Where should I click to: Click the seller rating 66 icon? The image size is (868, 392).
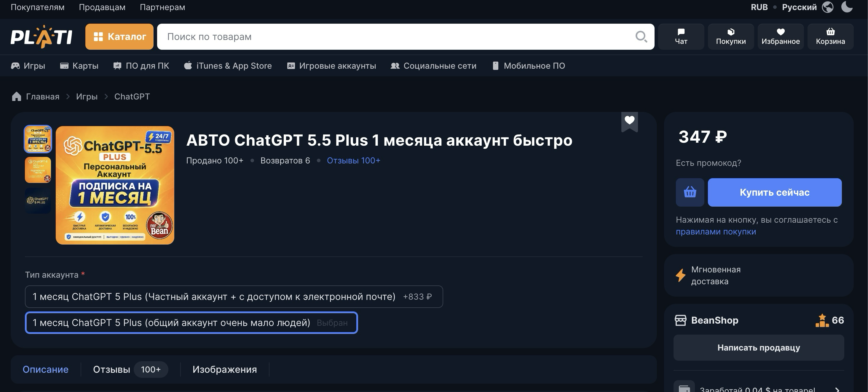coord(822,320)
